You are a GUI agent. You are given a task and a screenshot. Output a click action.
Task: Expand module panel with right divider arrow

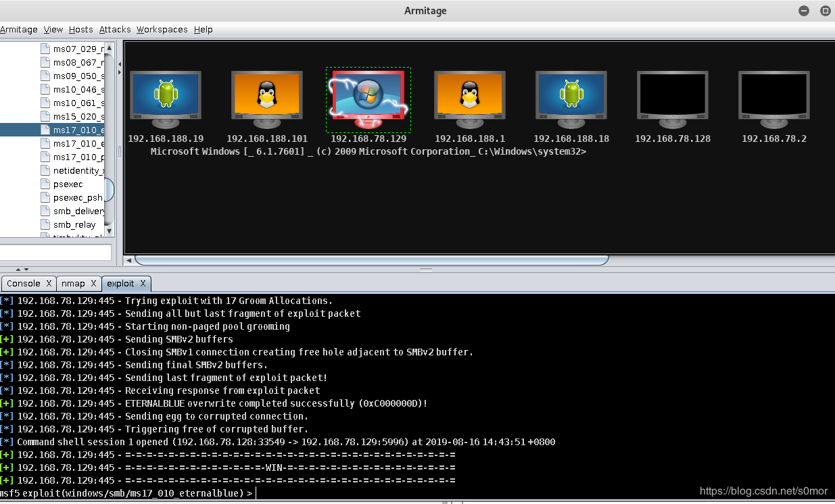click(x=120, y=72)
